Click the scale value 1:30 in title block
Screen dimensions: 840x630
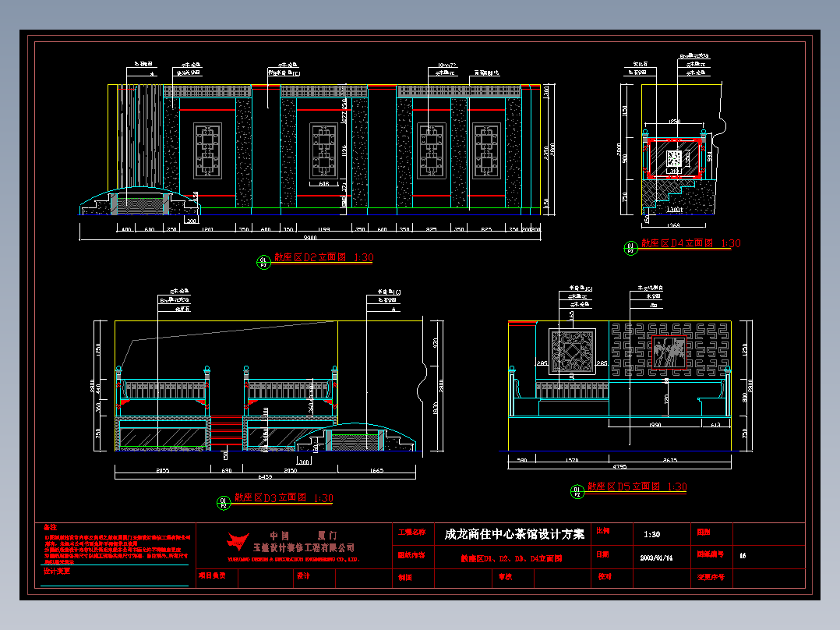coord(652,534)
